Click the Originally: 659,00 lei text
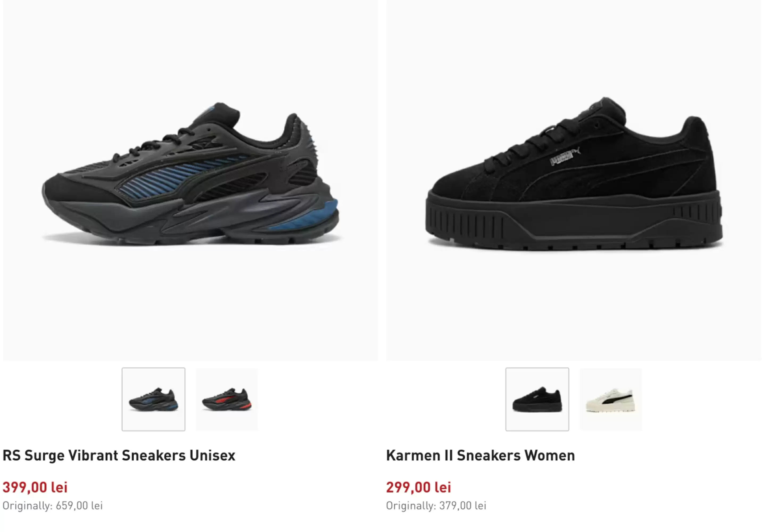The image size is (762, 532). [x=53, y=505]
